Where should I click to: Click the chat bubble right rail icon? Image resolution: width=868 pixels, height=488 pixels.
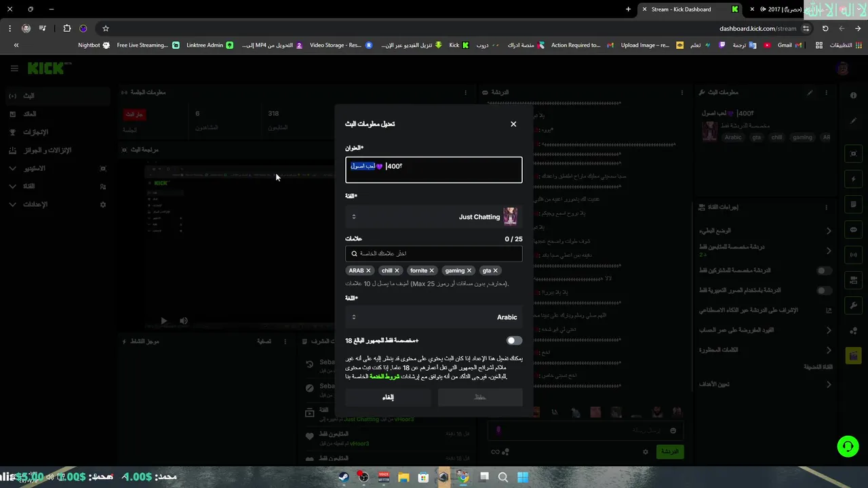(854, 230)
